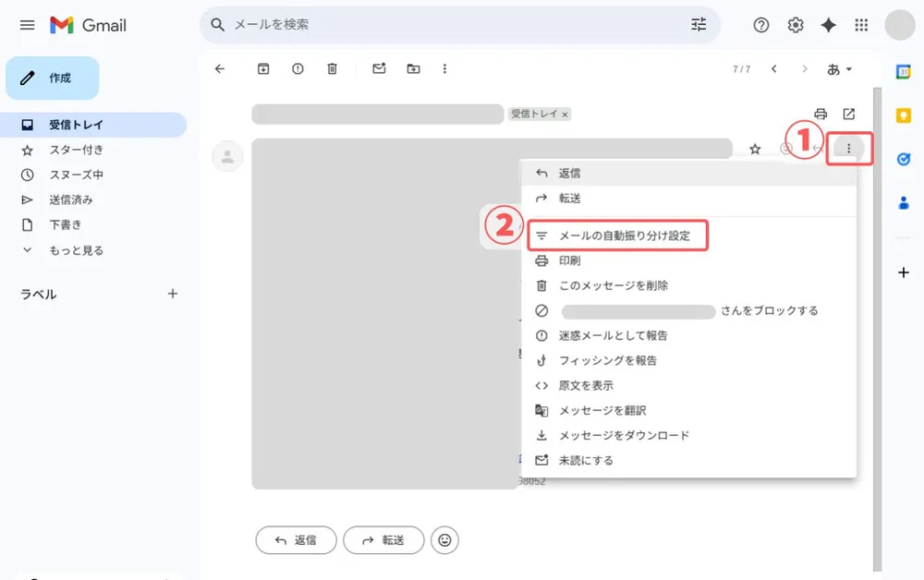Open message more options three dots
Image resolution: width=924 pixels, height=580 pixels.
point(848,149)
